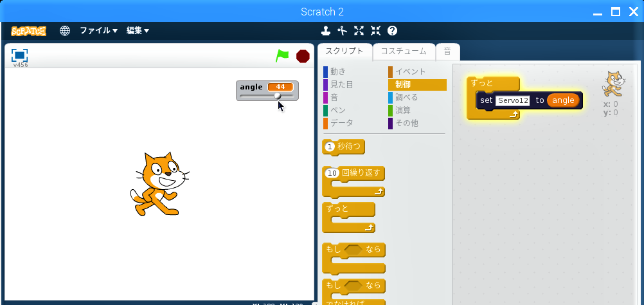This screenshot has height=305, width=644.
Task: Maximize the Scratch 2 window
Action: click(616, 12)
